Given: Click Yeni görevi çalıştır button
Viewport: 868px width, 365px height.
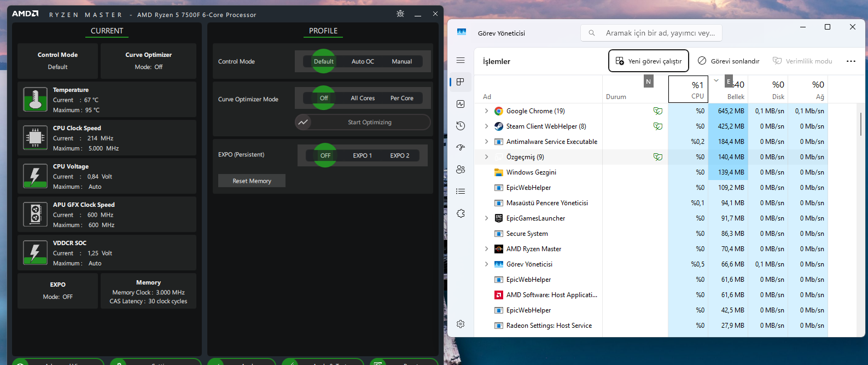Looking at the screenshot, I should point(649,61).
